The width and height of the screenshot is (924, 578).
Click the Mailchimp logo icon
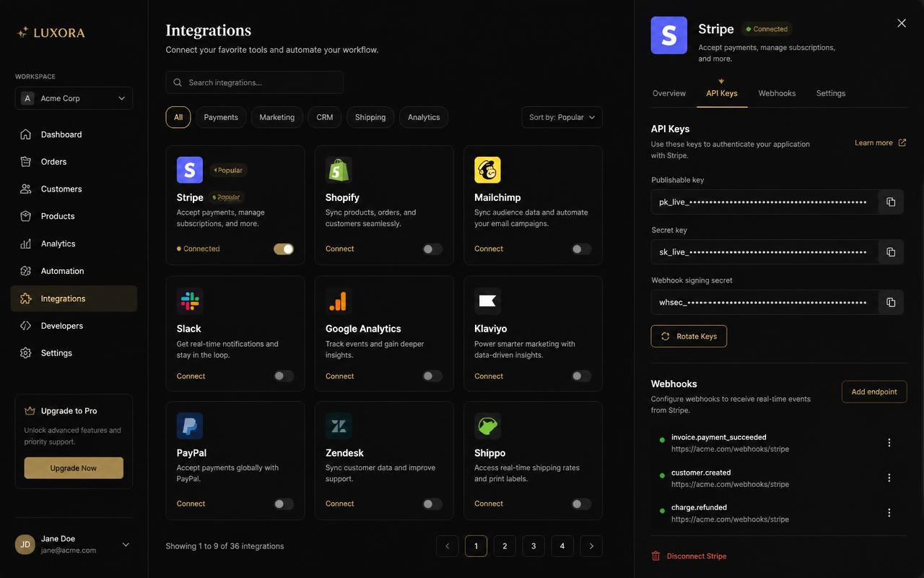pos(487,170)
